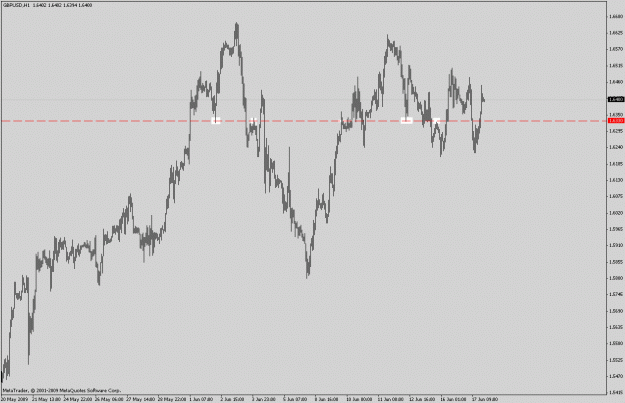Click the 1.5415 price axis label
The width and height of the screenshot is (625, 403).
(x=616, y=392)
